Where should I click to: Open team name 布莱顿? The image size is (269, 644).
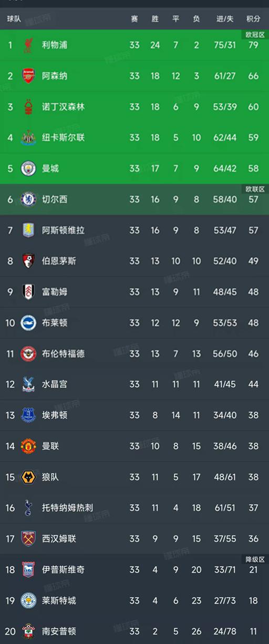(x=55, y=323)
